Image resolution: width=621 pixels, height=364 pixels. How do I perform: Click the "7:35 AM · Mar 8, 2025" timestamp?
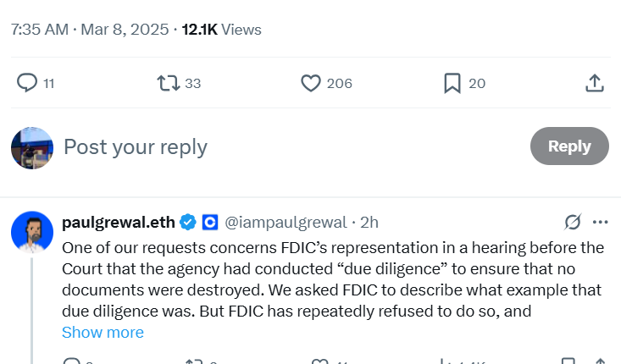pyautogui.click(x=88, y=30)
